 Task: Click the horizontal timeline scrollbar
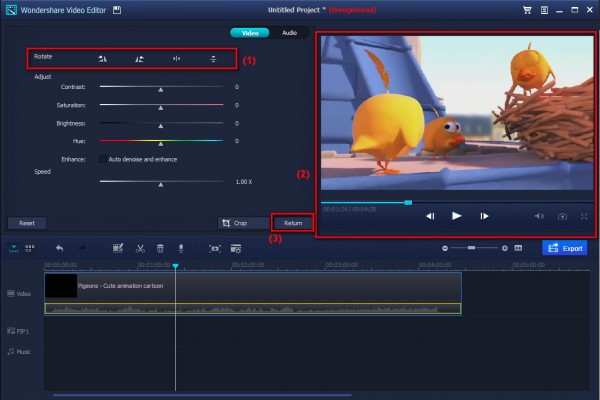202,395
